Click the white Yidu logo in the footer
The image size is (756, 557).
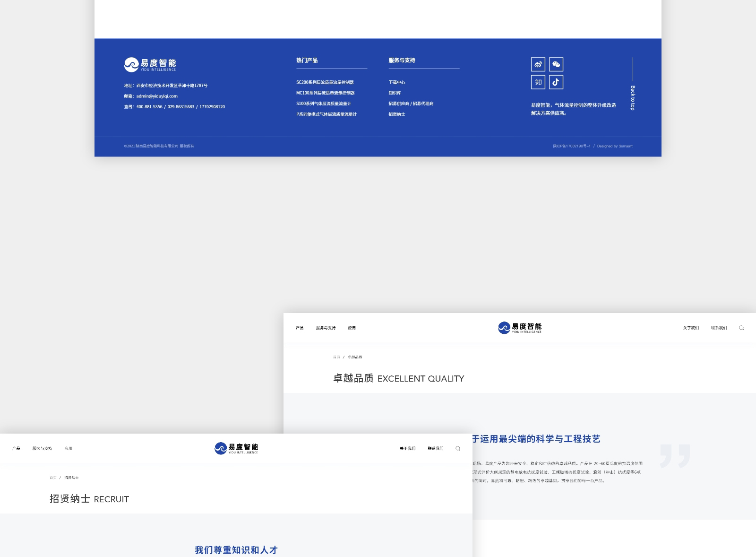click(x=150, y=65)
